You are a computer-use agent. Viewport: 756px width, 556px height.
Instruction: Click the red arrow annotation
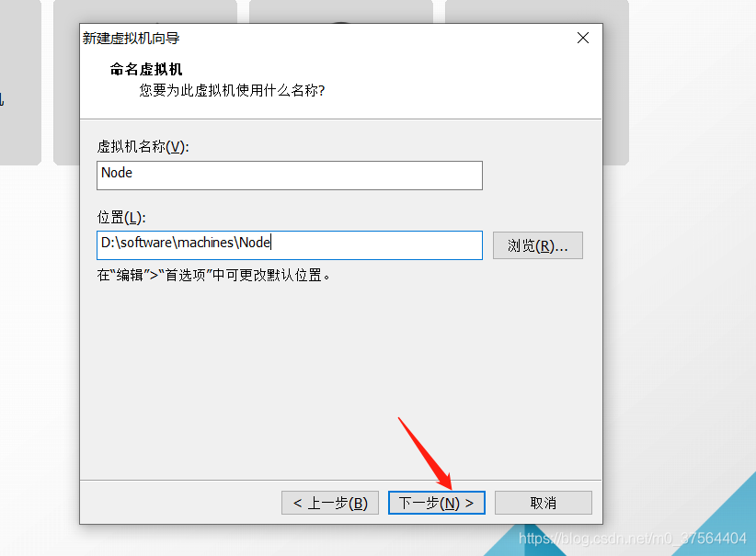(x=425, y=453)
